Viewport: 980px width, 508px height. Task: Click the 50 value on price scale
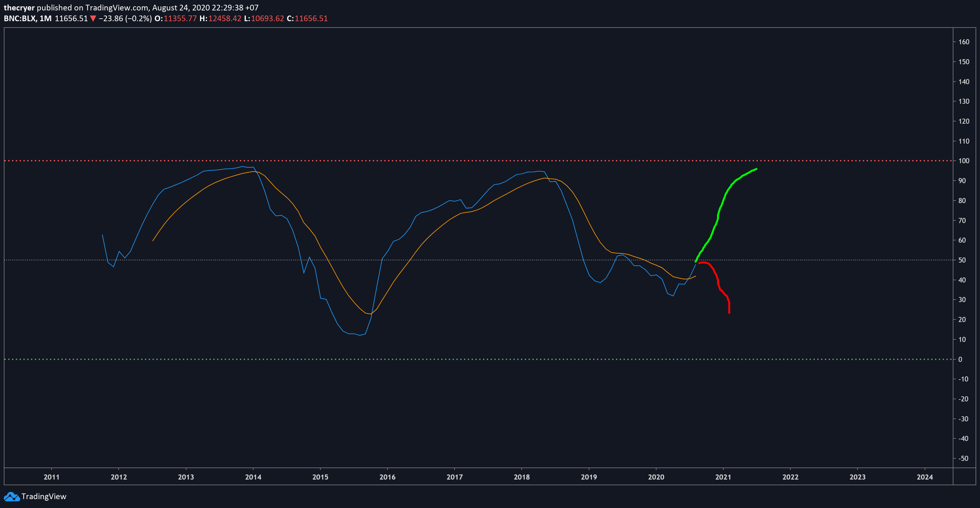point(962,260)
